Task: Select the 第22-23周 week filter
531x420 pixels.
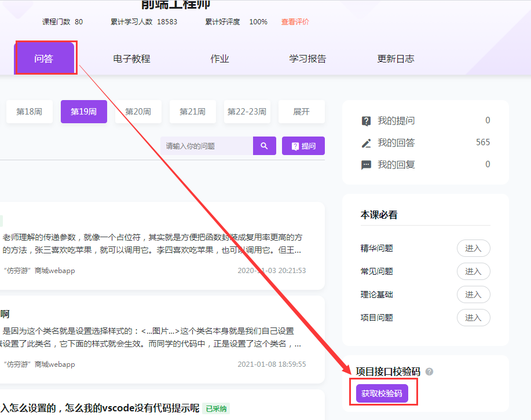Action: [x=247, y=111]
